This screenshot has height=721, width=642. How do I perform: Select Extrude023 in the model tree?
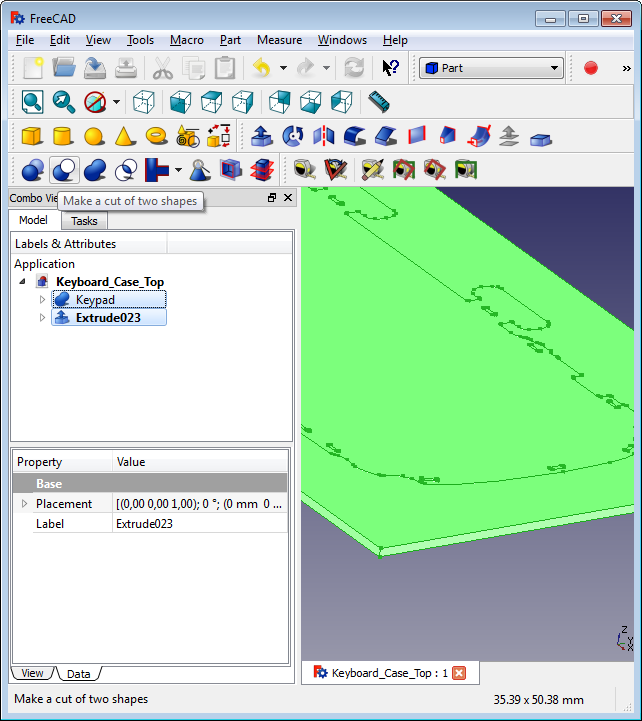tap(108, 318)
